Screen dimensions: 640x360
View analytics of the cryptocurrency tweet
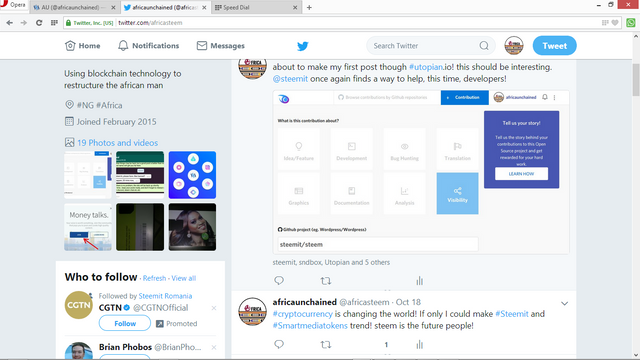coord(419,344)
